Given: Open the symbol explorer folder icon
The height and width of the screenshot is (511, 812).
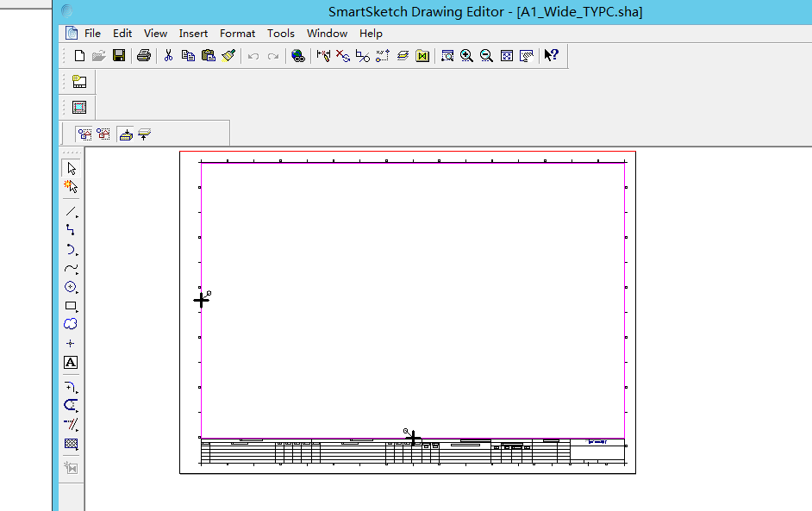Looking at the screenshot, I should [x=422, y=55].
